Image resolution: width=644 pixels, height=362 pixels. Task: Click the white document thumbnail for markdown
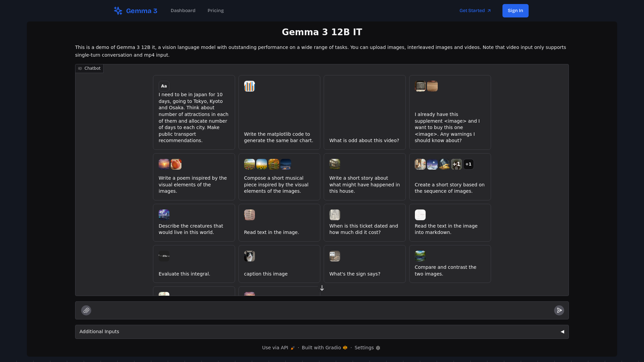click(420, 215)
